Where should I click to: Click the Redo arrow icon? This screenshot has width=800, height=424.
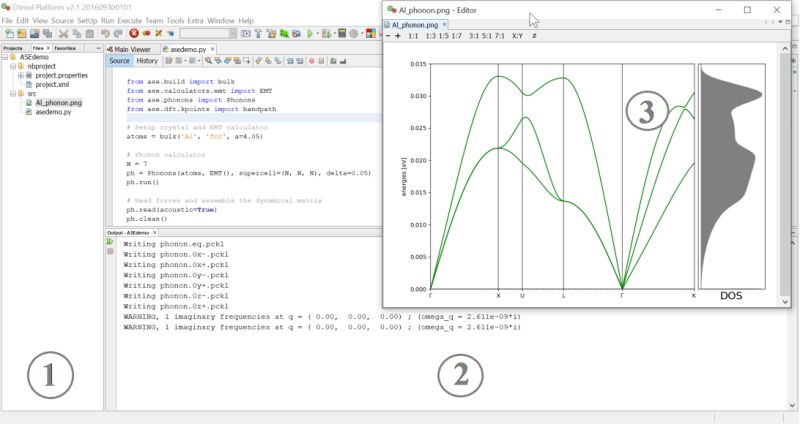[118, 34]
